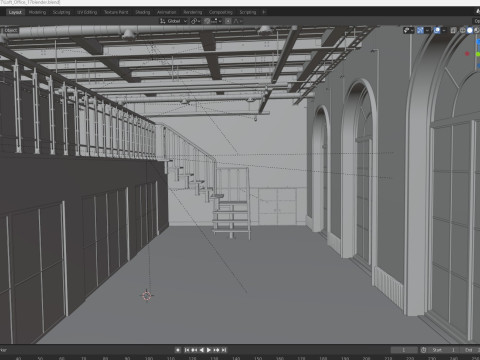Switch to the Shading workspace tab
This screenshot has height=360, width=480.
point(143,12)
